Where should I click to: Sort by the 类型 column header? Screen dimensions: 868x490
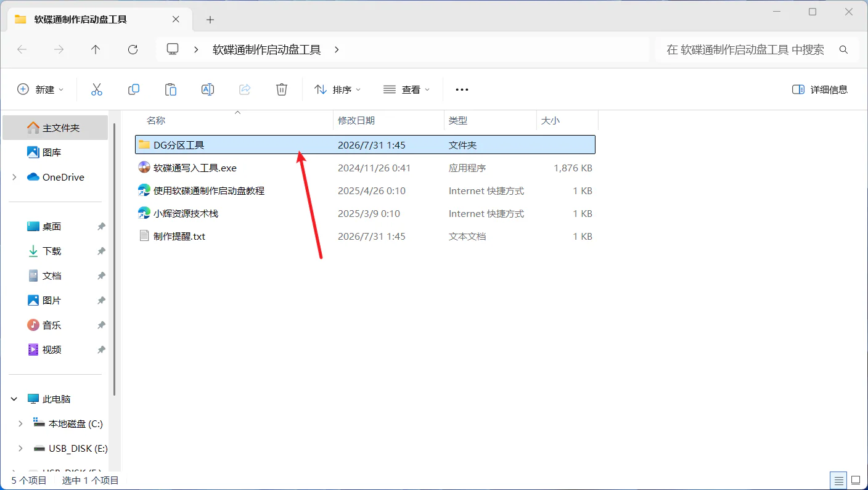point(490,121)
